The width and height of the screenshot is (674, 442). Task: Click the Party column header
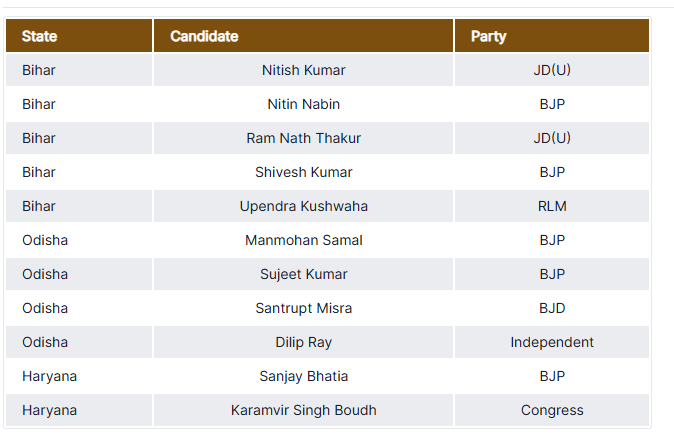click(488, 36)
